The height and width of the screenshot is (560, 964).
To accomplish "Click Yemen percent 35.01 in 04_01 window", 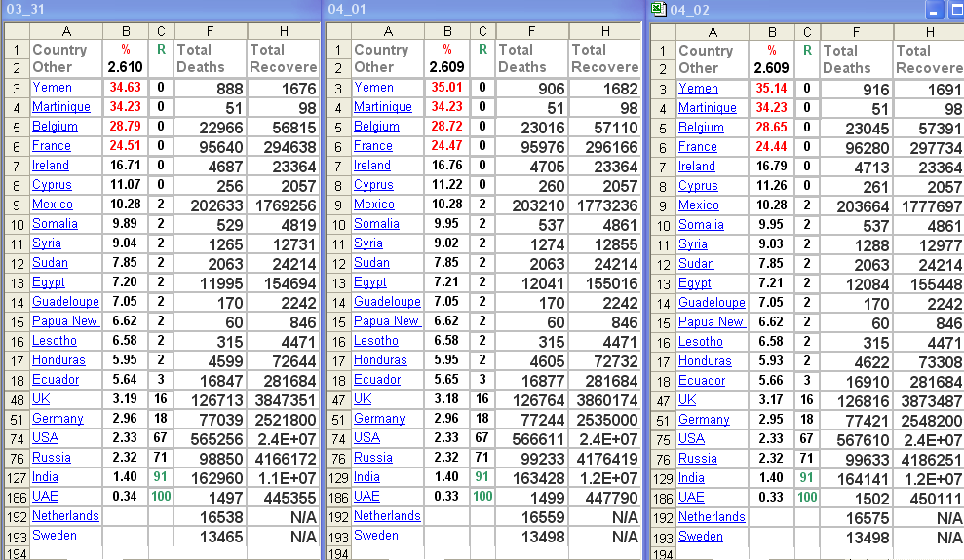I will [447, 87].
